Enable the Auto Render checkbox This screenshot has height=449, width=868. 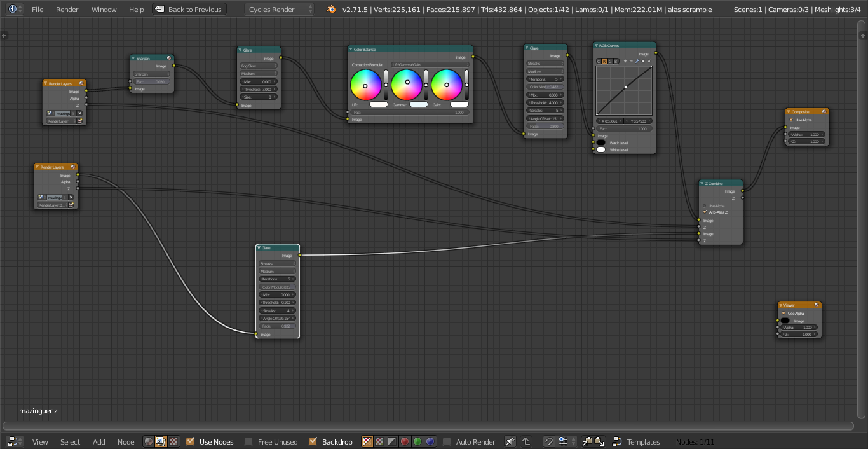447,441
